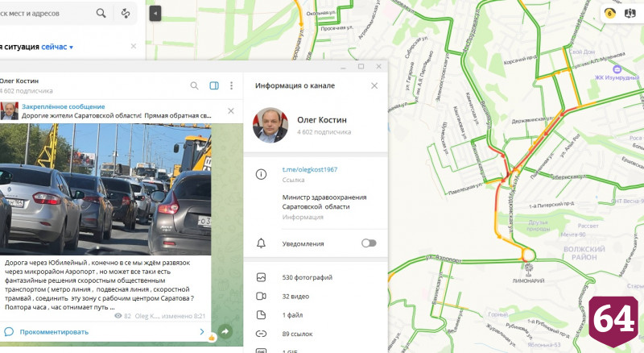Screen dimensions: 644x353
Task: Open the map layers icon
Action: point(630,13)
